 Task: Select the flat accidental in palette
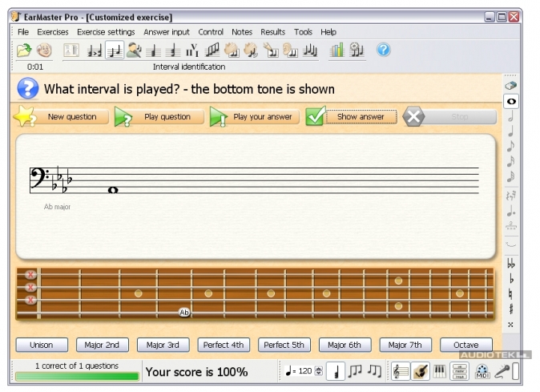(511, 279)
